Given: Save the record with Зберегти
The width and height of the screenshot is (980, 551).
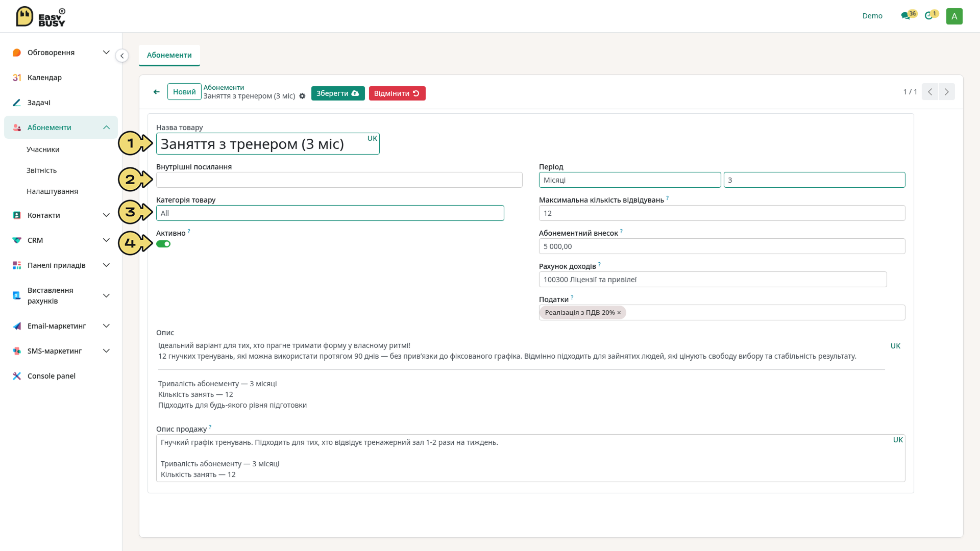Looking at the screenshot, I should [338, 93].
